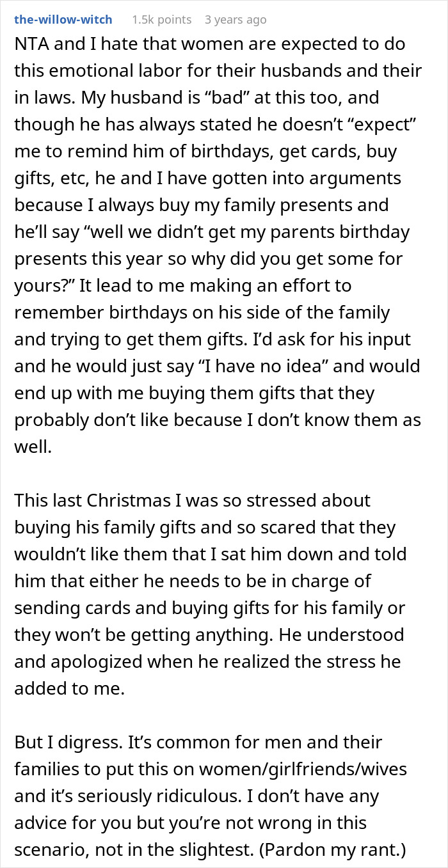
Task: Click the 1.5k points score label
Action: (161, 20)
